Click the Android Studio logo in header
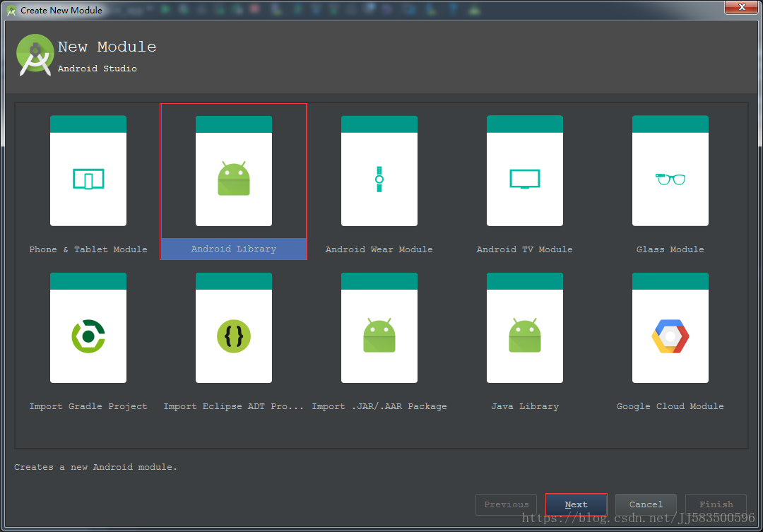Viewport: 763px width, 532px height. pos(35,55)
